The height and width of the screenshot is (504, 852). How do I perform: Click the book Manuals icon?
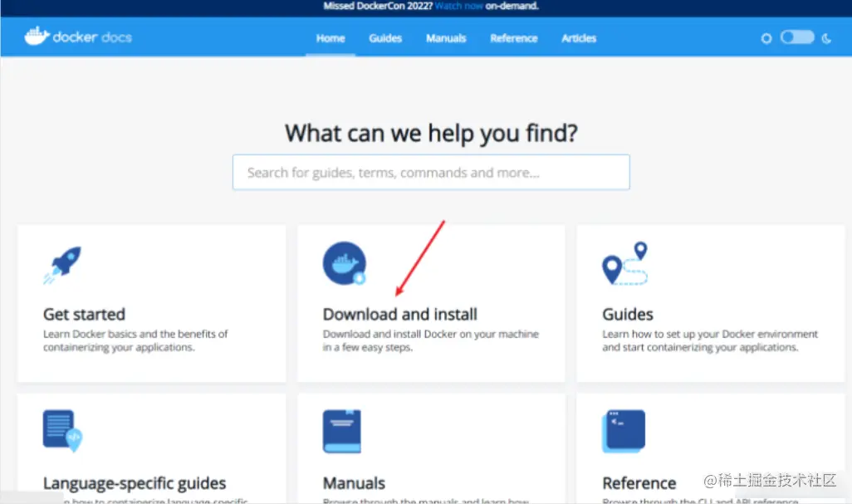click(x=342, y=431)
